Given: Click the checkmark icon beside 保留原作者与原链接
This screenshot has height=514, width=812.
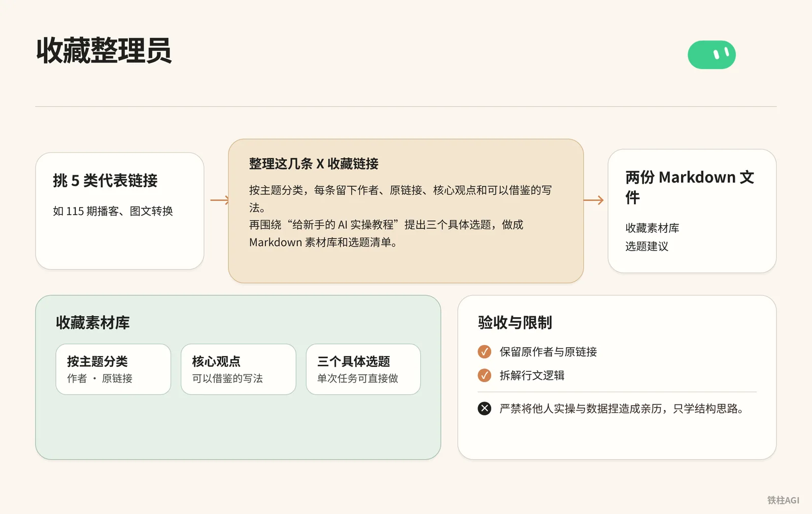Looking at the screenshot, I should [x=485, y=352].
